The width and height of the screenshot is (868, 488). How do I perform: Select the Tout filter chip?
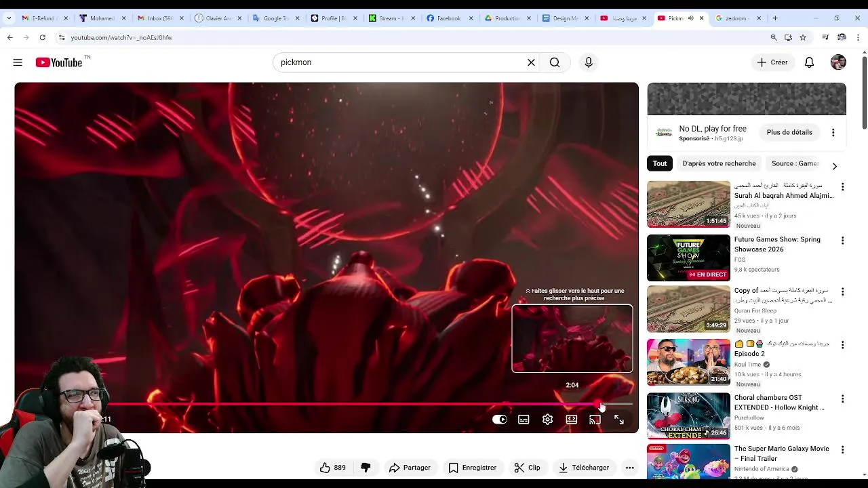(x=660, y=163)
